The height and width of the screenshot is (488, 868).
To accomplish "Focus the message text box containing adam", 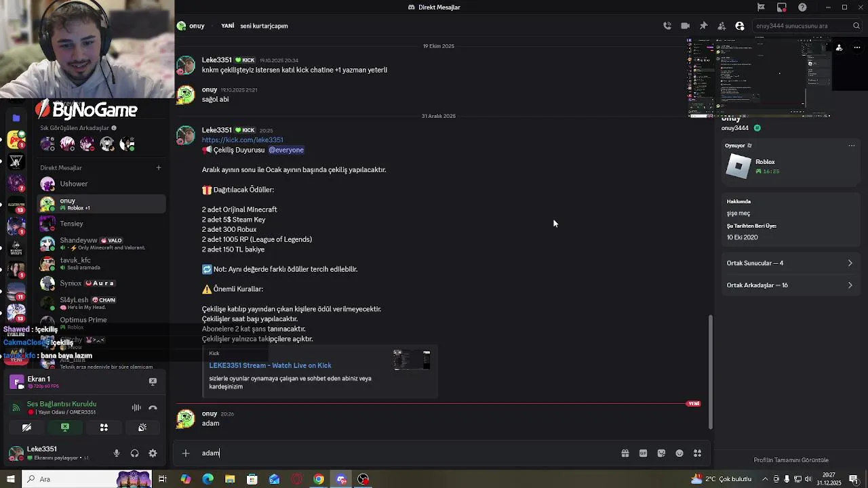I will [x=407, y=453].
